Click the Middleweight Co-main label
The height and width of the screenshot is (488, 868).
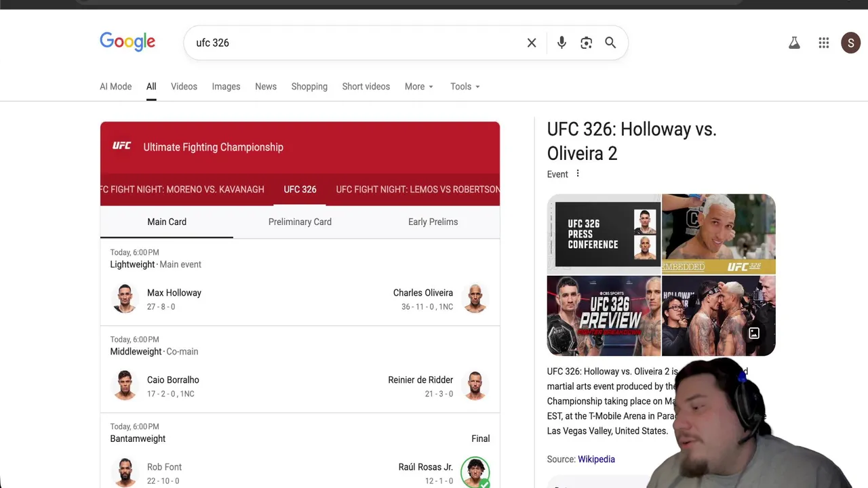[154, 351]
